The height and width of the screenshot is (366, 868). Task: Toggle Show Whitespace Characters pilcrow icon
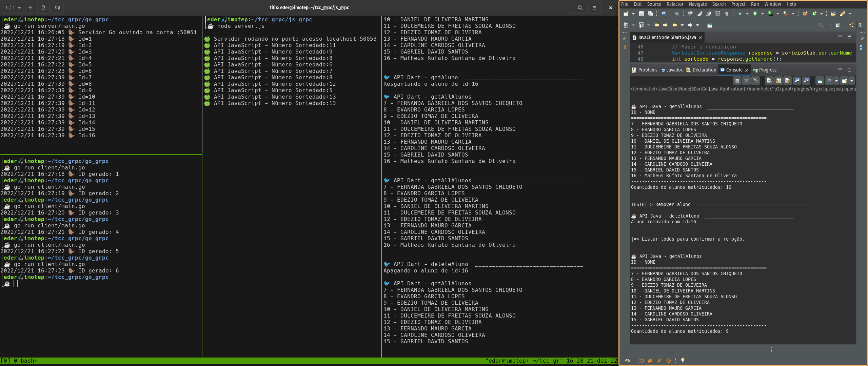point(727,14)
